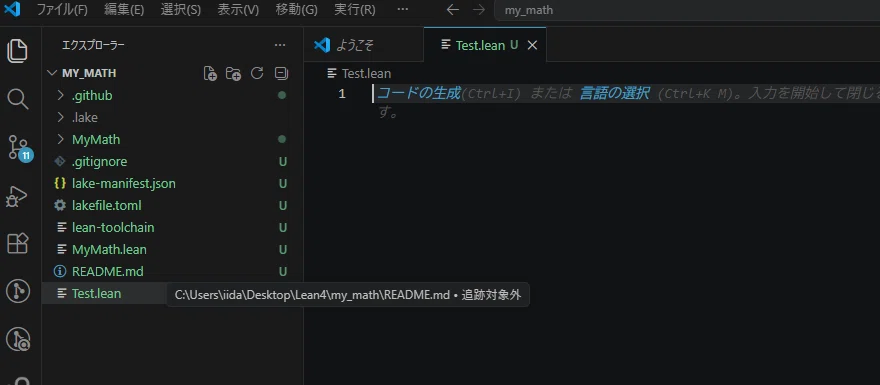The image size is (880, 385).
Task: Click the 言語の選択 link in editor
Action: [614, 93]
